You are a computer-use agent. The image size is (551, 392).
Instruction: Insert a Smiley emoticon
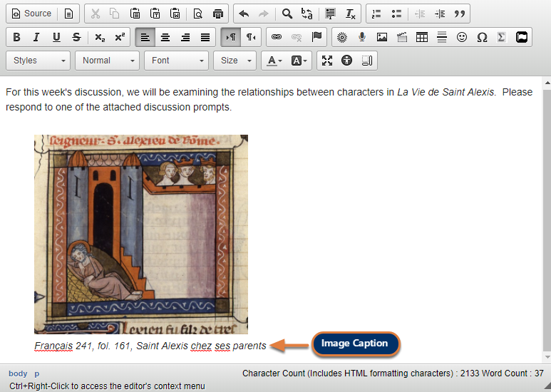click(x=462, y=37)
